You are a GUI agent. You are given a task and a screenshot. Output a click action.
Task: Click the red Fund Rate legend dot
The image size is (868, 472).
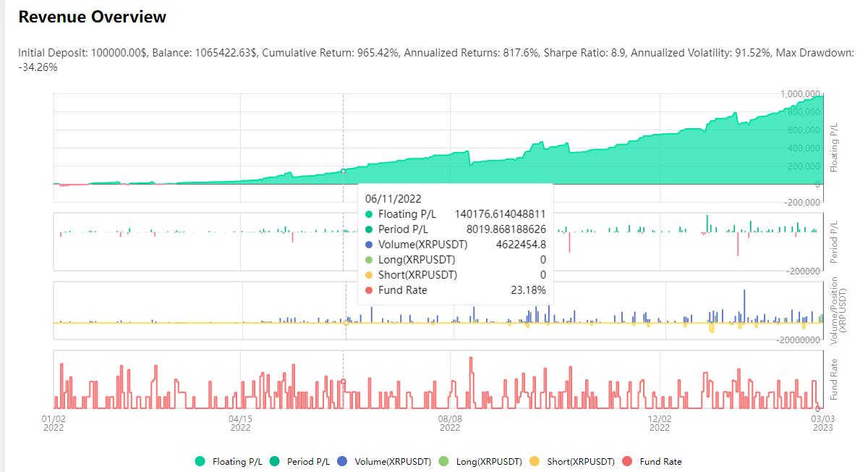click(x=628, y=461)
